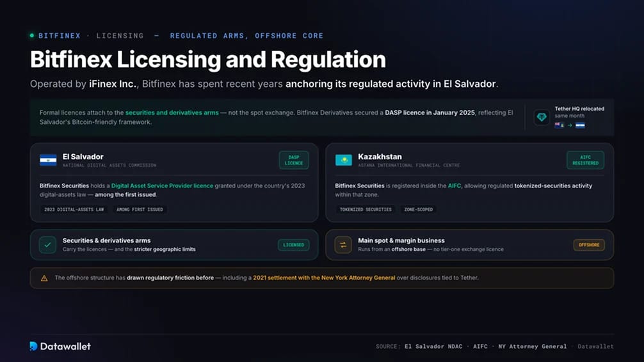Click the 2023 DIGITAL-ASSETS LAW tag
Image resolution: width=644 pixels, height=362 pixels.
point(74,209)
